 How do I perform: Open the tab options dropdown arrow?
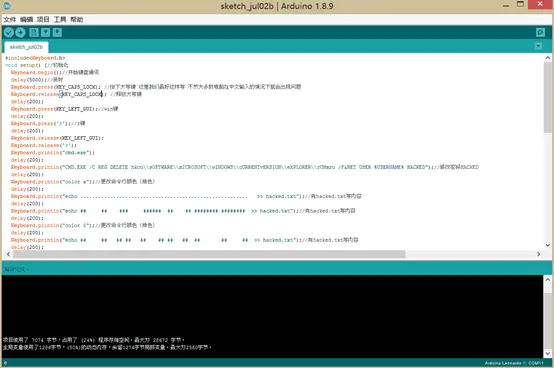[538, 46]
